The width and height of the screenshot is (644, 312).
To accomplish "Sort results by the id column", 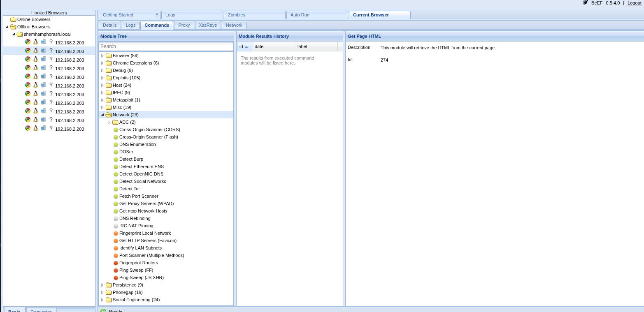I will (244, 46).
